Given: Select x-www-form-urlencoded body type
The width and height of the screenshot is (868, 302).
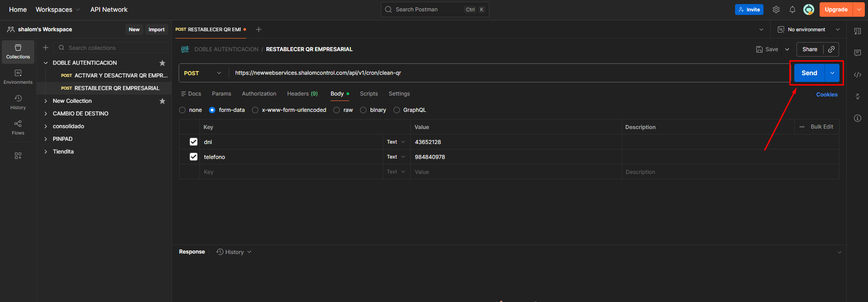Looking at the screenshot, I should point(255,110).
